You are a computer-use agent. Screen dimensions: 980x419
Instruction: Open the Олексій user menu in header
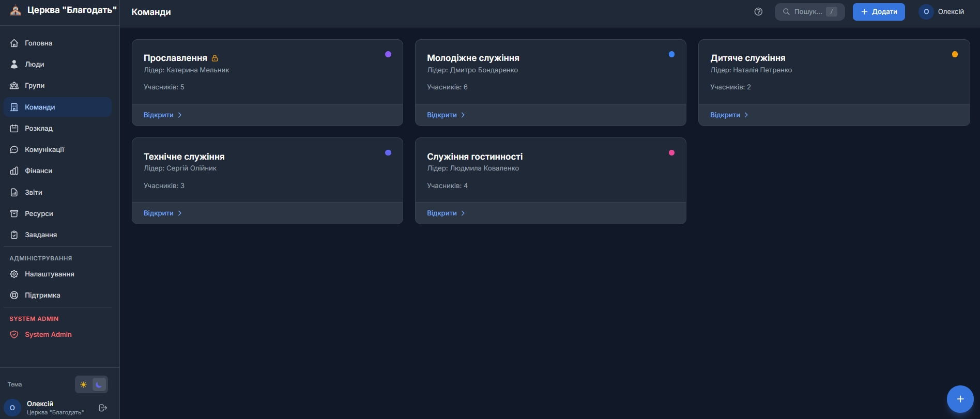tap(941, 12)
